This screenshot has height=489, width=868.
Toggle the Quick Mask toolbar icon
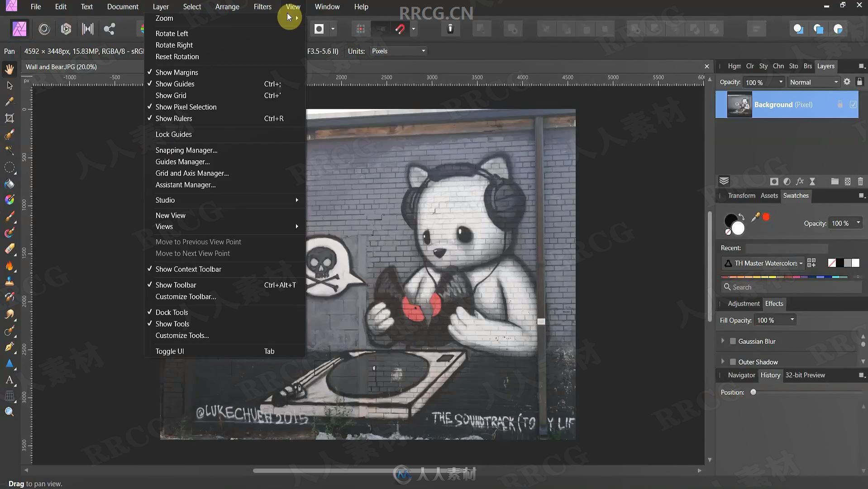319,29
